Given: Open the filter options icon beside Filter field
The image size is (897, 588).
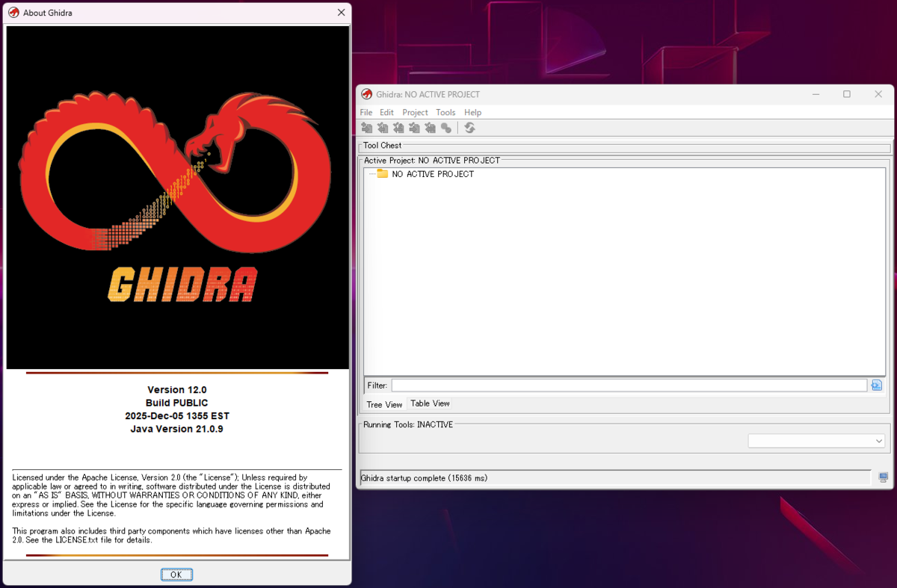Looking at the screenshot, I should click(877, 386).
